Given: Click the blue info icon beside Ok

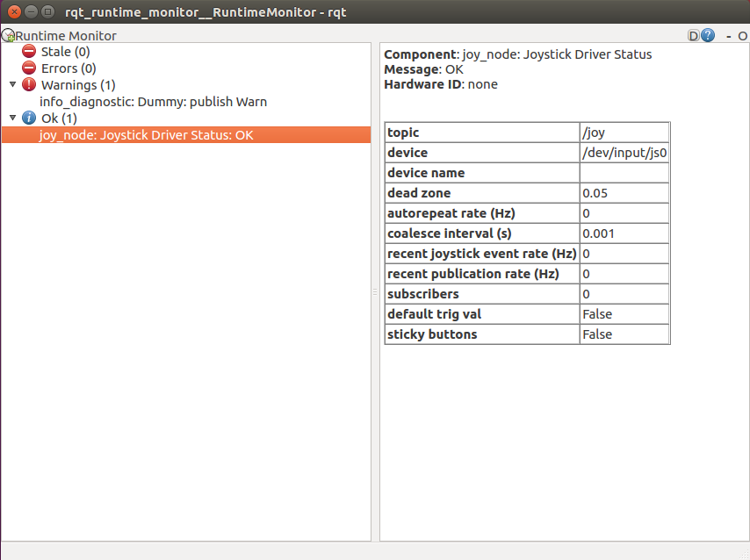Looking at the screenshot, I should pos(29,118).
